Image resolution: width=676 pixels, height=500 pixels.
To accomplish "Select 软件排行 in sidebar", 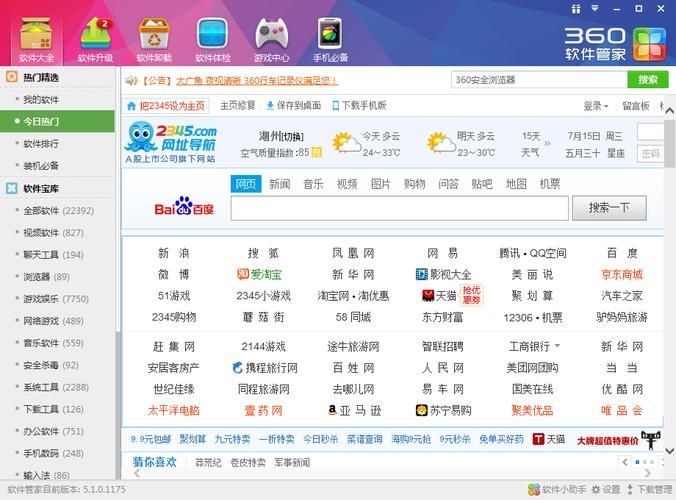I will [57, 144].
